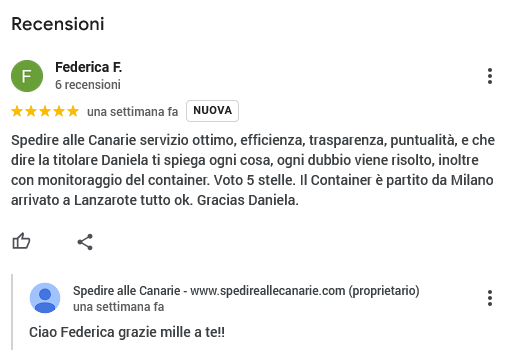505x361 pixels.
Task: Share Federica's review via share icon
Action: click(85, 242)
